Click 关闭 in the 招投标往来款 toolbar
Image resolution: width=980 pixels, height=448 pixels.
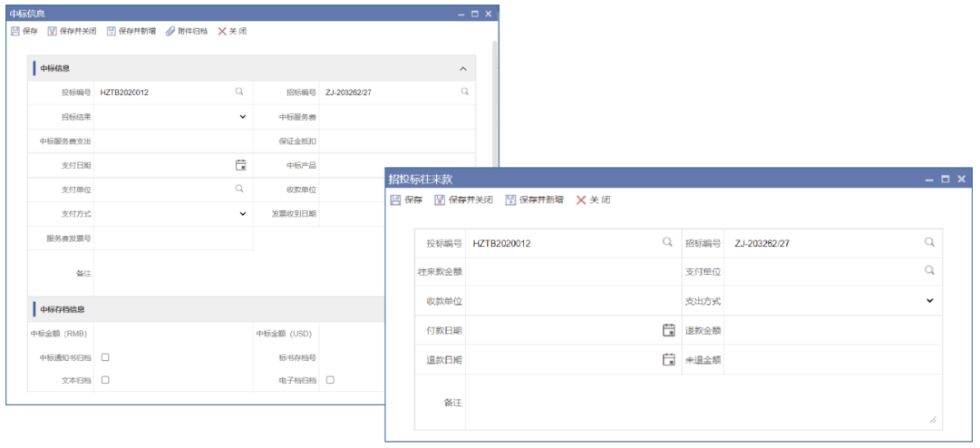coord(593,200)
